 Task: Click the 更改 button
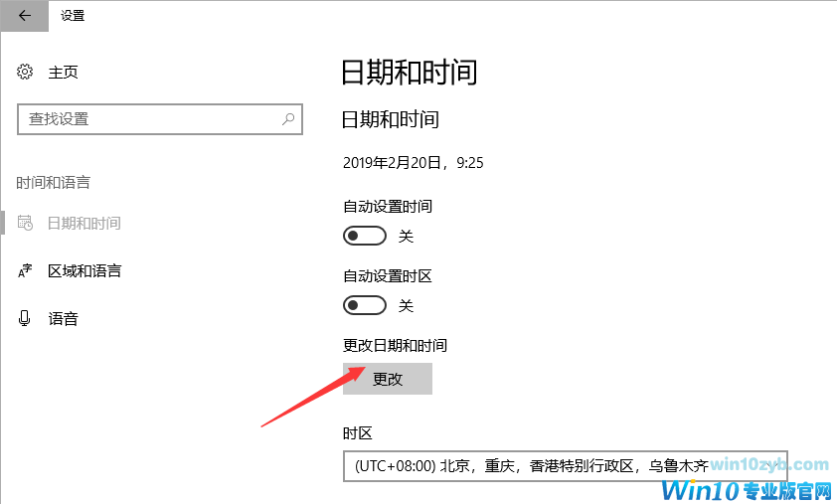(x=388, y=379)
